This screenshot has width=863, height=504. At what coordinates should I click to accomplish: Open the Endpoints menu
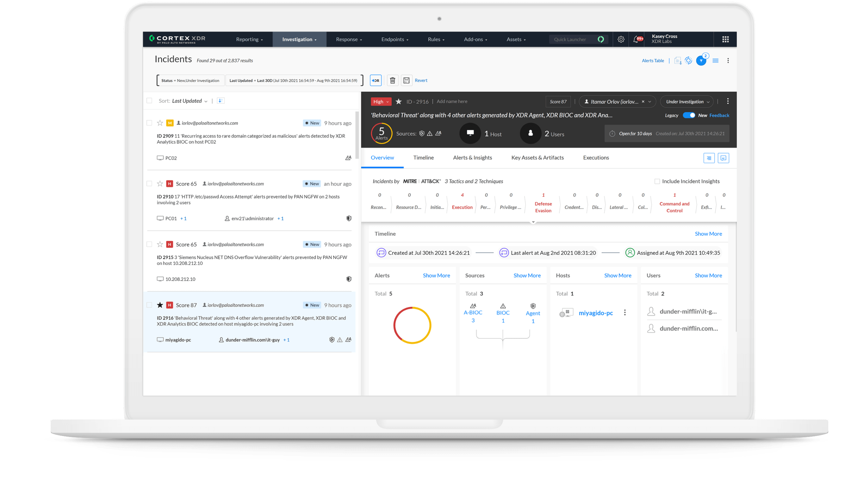pyautogui.click(x=394, y=39)
